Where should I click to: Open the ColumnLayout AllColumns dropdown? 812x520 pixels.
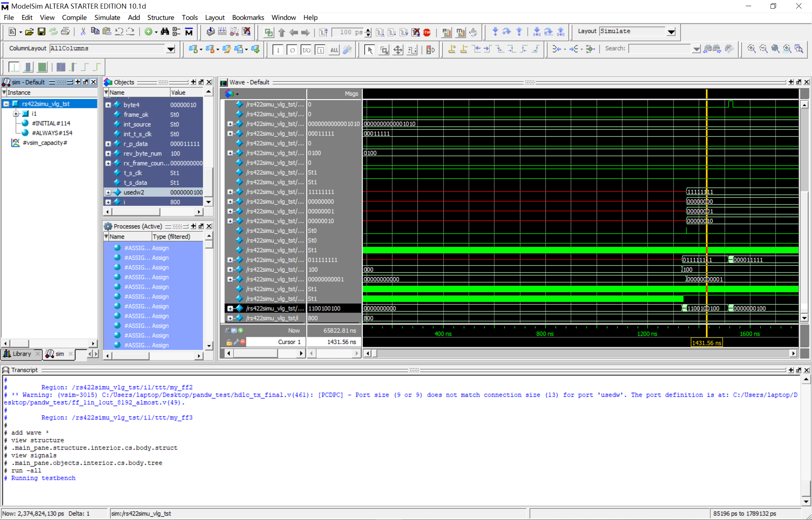(x=171, y=49)
